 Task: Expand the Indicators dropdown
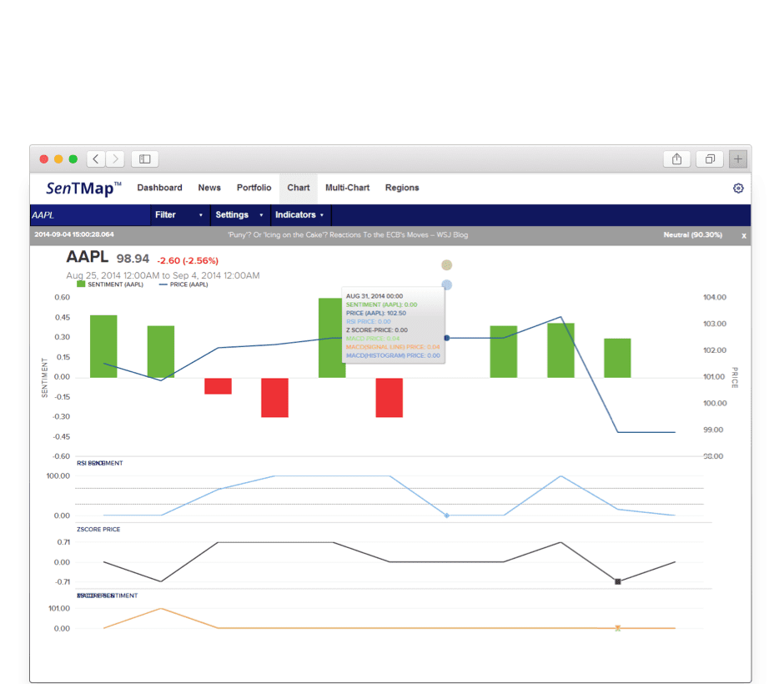pyautogui.click(x=300, y=215)
